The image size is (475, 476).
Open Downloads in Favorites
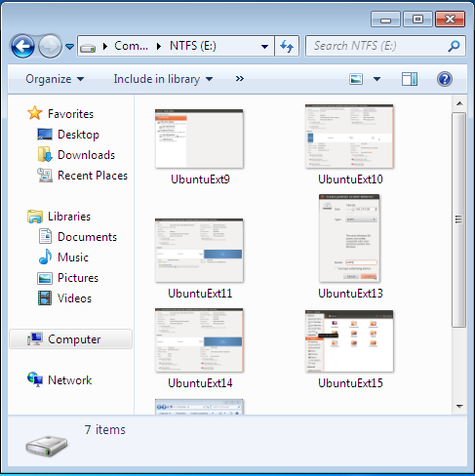pyautogui.click(x=86, y=155)
